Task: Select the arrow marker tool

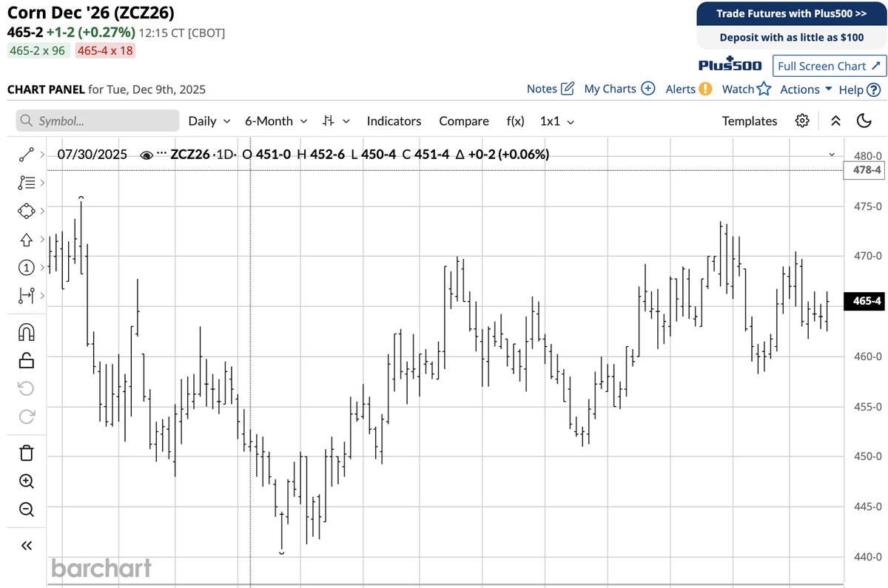Action: (27, 239)
